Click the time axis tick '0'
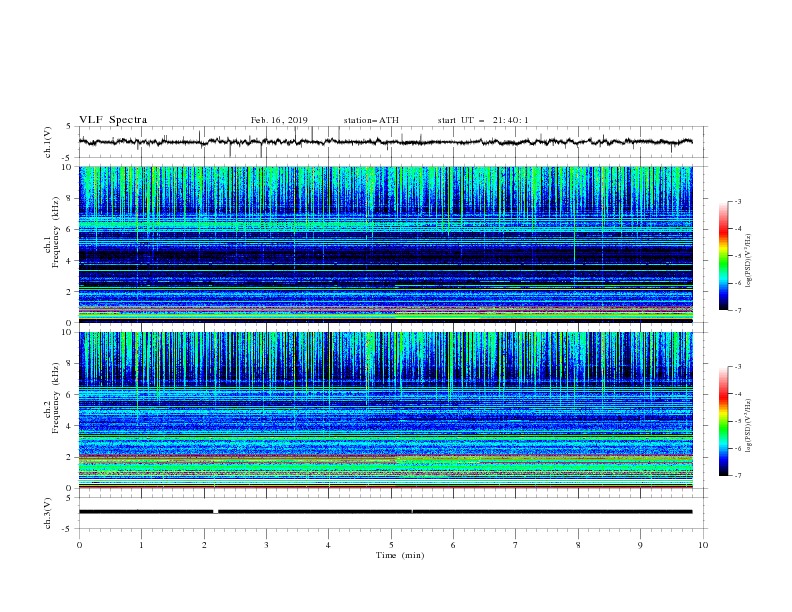 point(79,545)
